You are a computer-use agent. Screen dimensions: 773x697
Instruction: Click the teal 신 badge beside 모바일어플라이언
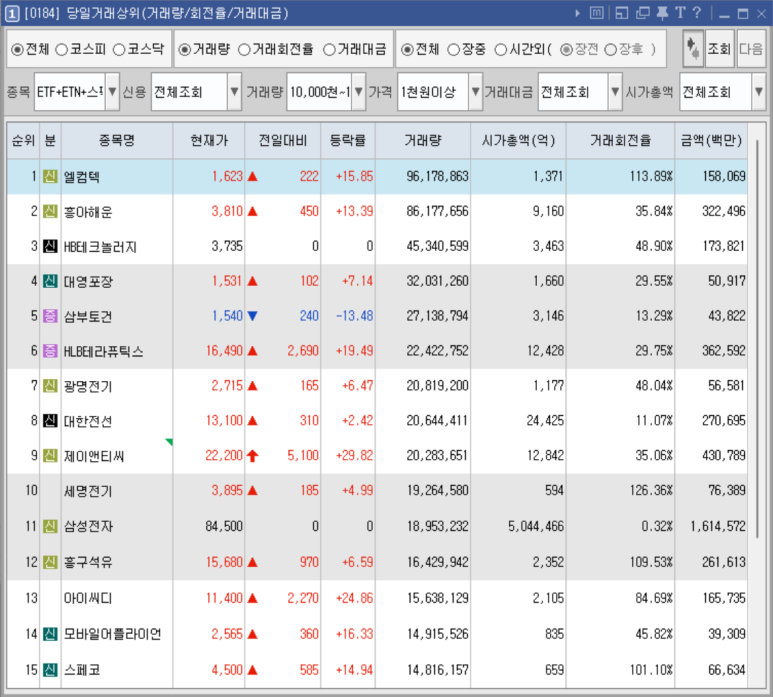pos(50,634)
